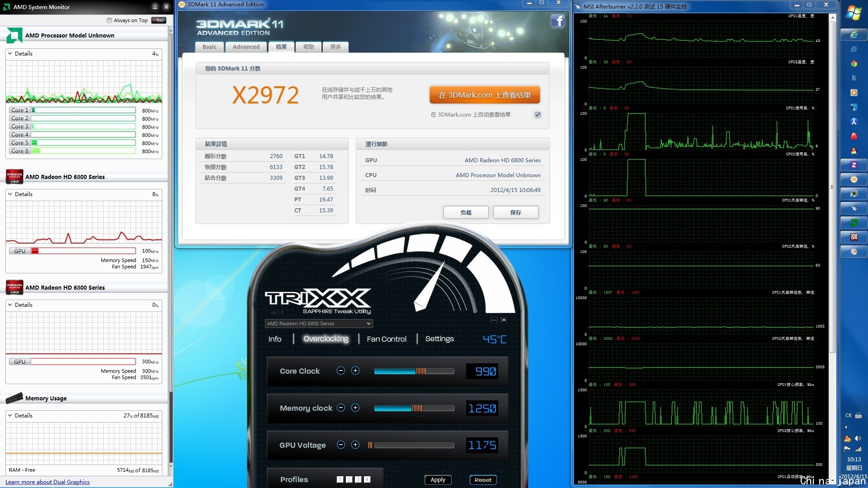Open TRIXX Overclocking tab
868x488 pixels.
point(326,339)
